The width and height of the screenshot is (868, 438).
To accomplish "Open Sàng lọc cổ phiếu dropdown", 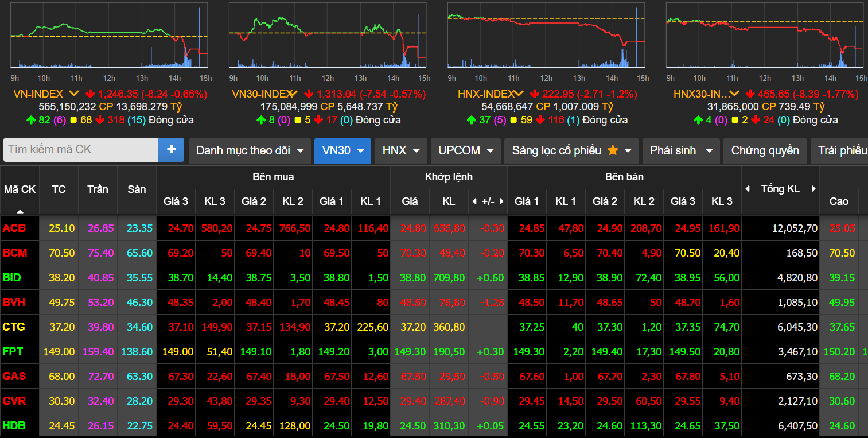I will click(572, 150).
